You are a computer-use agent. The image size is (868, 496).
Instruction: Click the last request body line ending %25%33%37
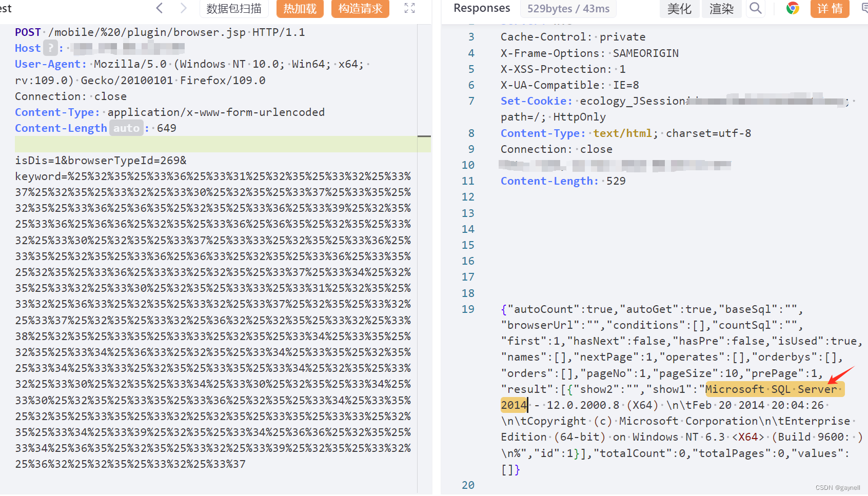coord(130,464)
